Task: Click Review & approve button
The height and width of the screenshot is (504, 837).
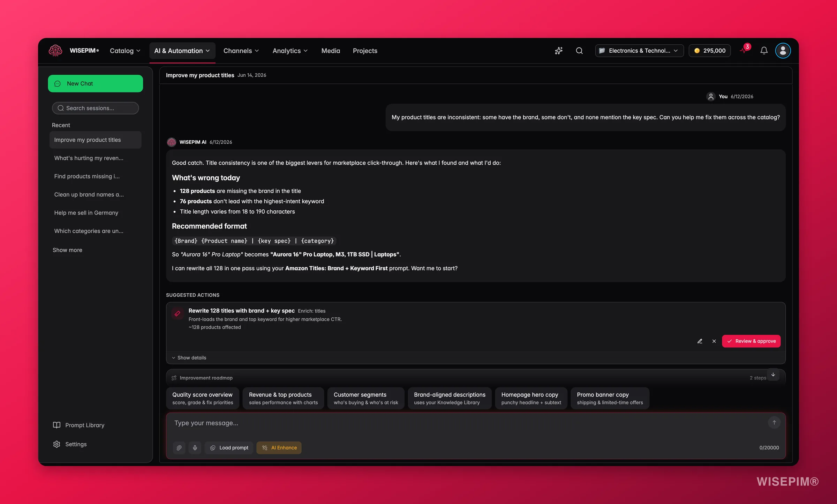Action: pos(751,341)
